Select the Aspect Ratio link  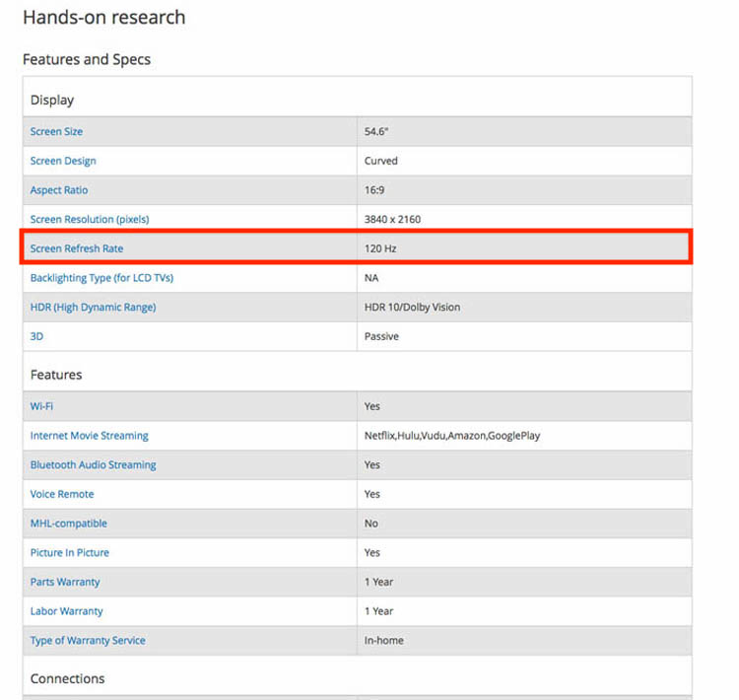tap(60, 190)
